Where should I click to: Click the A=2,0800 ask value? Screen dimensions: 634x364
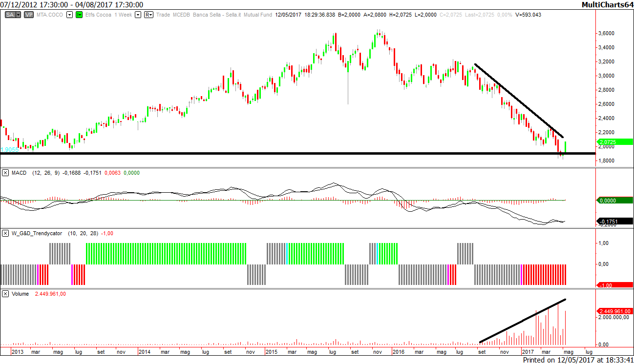(x=375, y=15)
